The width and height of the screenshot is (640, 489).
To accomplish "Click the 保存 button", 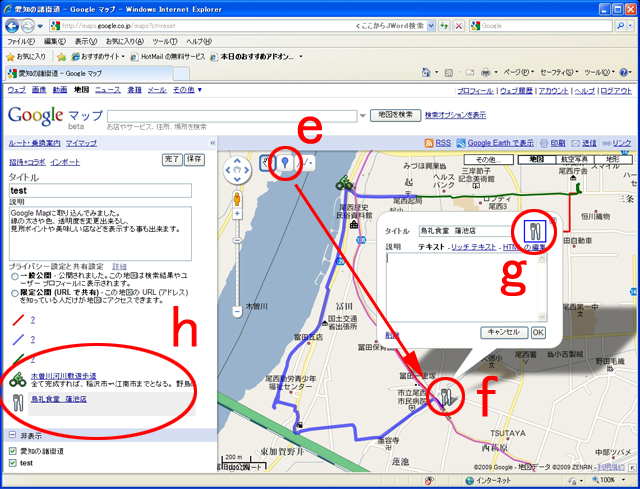I will [x=194, y=160].
